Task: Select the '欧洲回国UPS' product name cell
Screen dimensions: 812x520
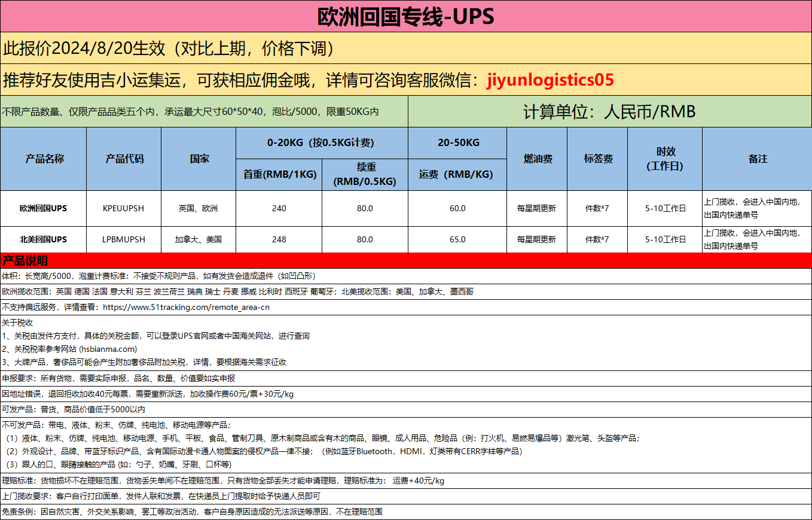Action: click(44, 209)
